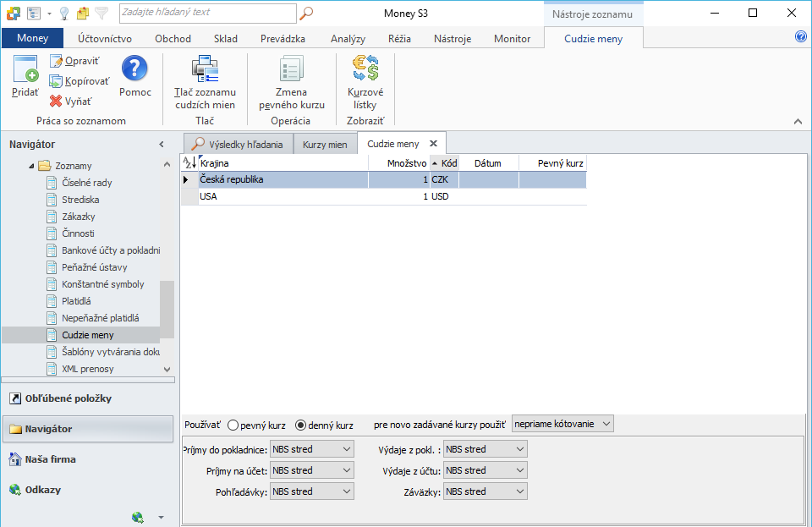Image resolution: width=812 pixels, height=527 pixels.
Task: Click the folder star icon in title bar
Action: tap(83, 13)
